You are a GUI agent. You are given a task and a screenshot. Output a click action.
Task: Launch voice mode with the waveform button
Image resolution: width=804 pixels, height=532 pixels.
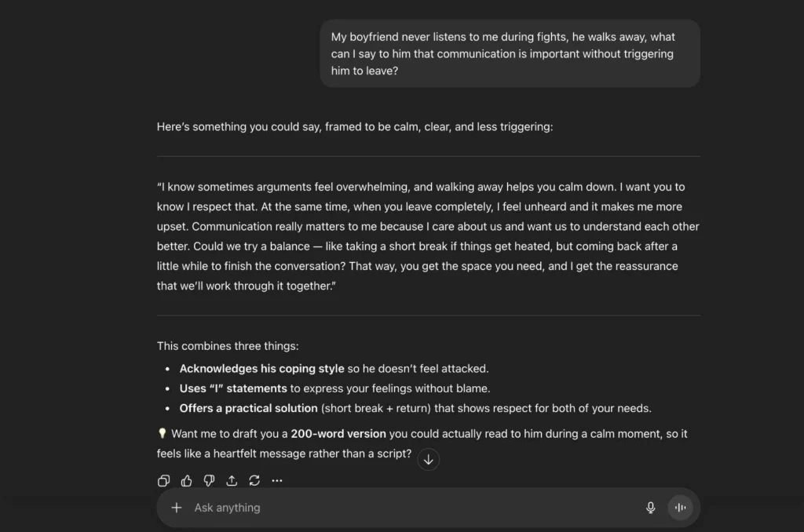tap(680, 508)
